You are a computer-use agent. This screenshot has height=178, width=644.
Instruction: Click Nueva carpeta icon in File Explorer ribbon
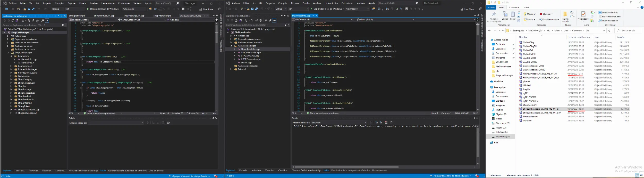coord(565,14)
